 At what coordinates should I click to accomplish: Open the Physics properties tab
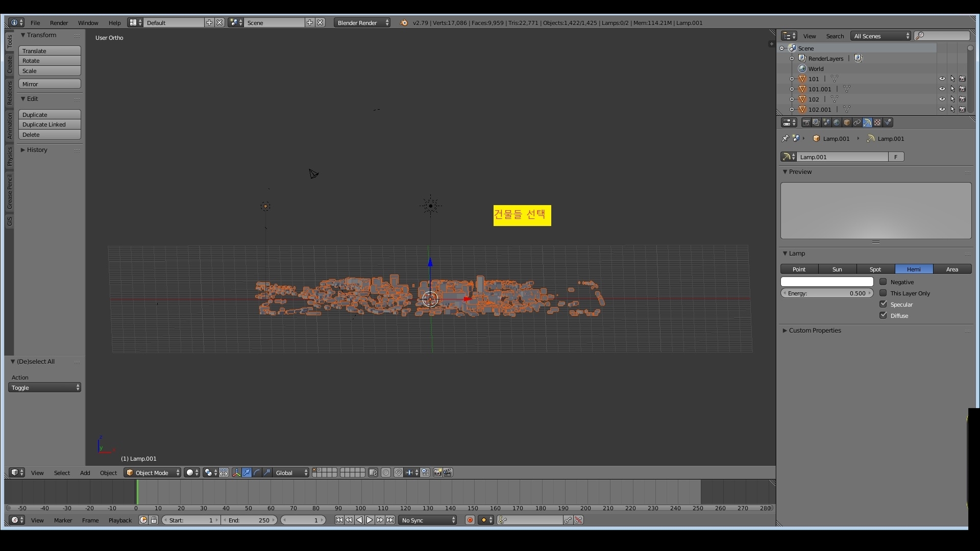(x=888, y=122)
